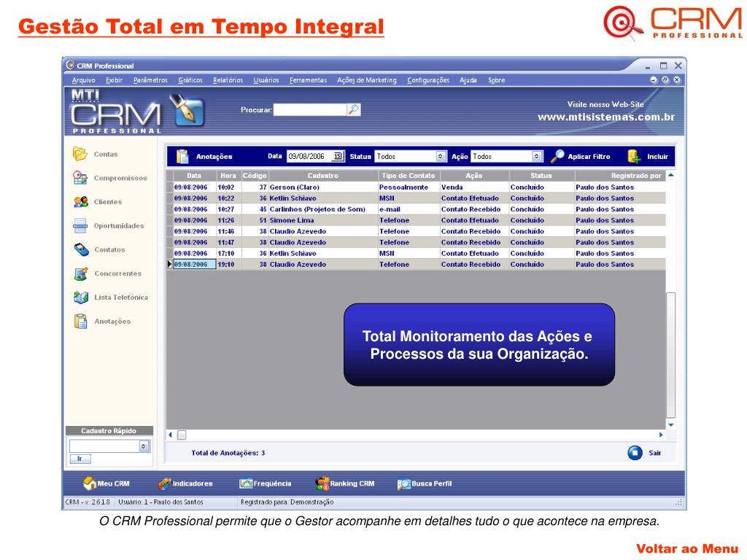The image size is (747, 560).
Task: Expand the Status Todos dropdown
Action: coord(441,156)
